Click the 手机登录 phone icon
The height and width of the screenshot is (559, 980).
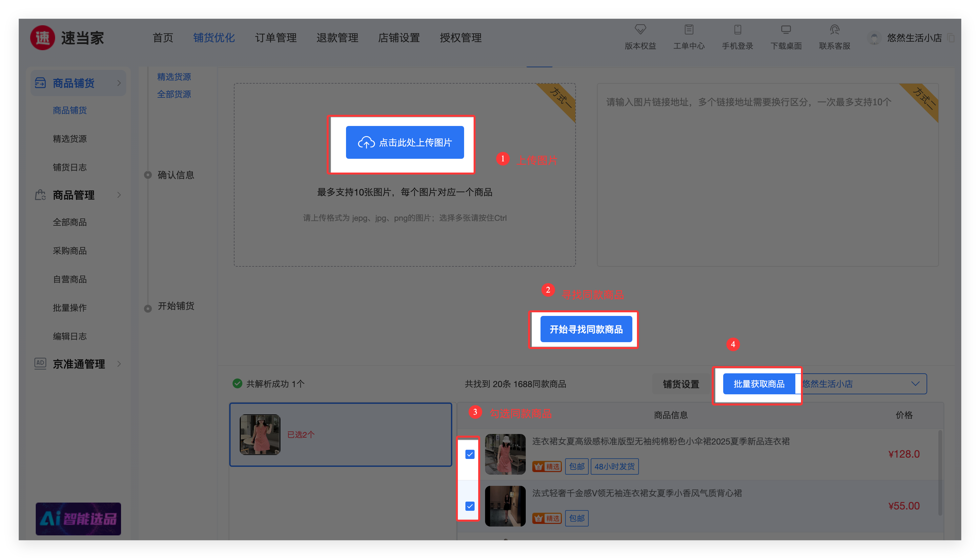click(x=737, y=30)
